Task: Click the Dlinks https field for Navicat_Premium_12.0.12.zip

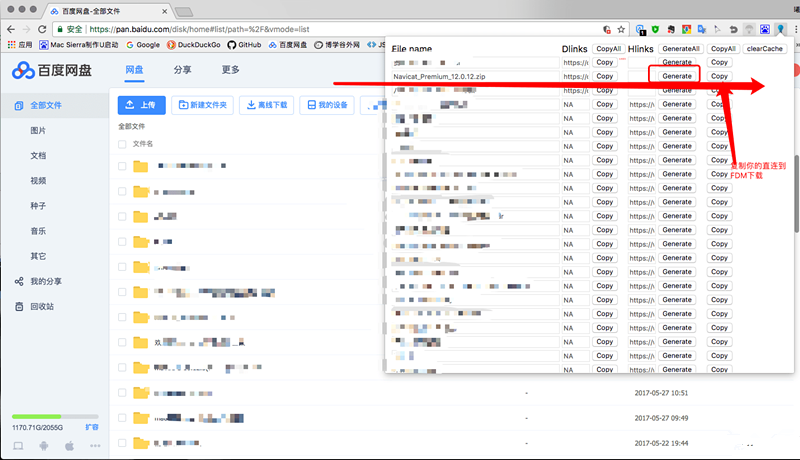Action: (576, 76)
